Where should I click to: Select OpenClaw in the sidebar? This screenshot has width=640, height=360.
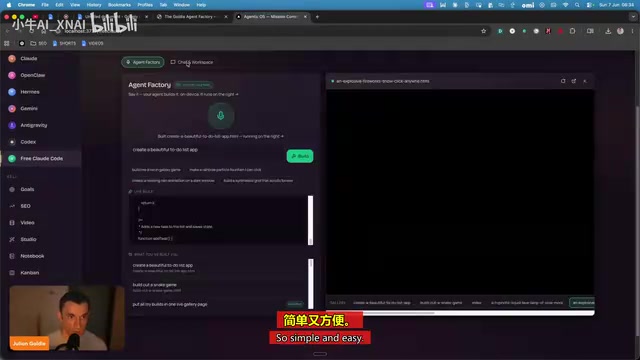click(x=33, y=75)
